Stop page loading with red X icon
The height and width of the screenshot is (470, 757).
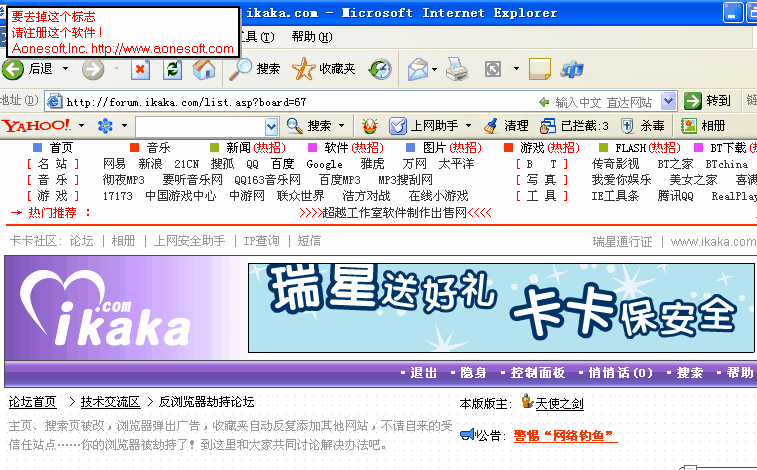[140, 69]
